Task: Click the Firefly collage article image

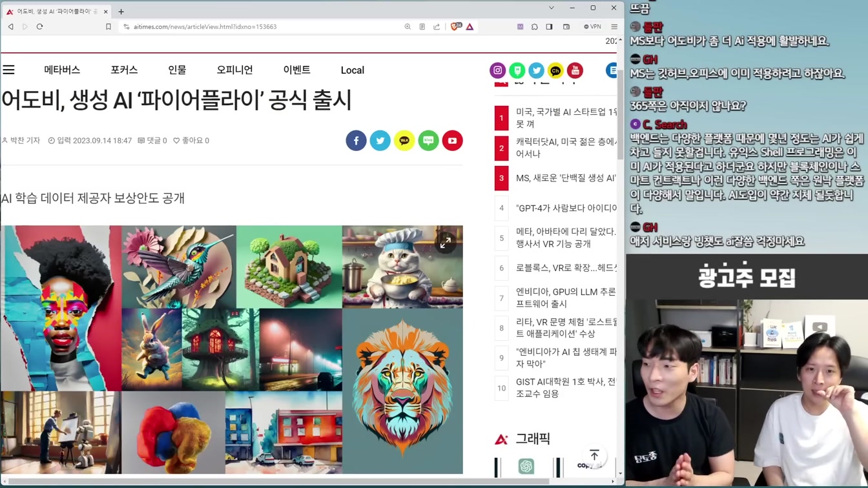Action: (232, 349)
